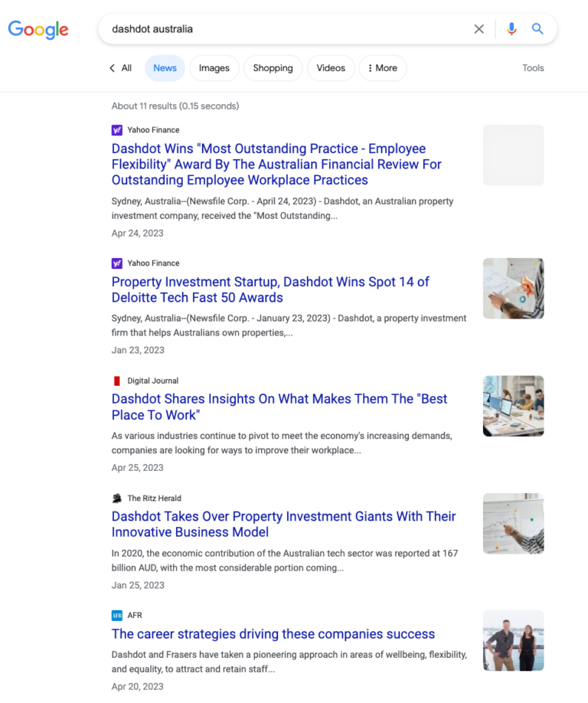Image resolution: width=588 pixels, height=703 pixels.
Task: Click the Digital Journal source icon
Action: point(117,381)
